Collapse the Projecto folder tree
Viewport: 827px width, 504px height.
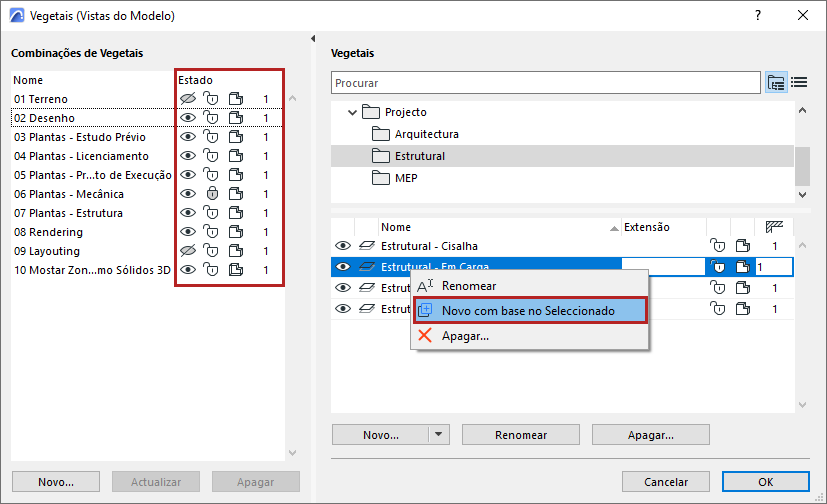coord(352,113)
